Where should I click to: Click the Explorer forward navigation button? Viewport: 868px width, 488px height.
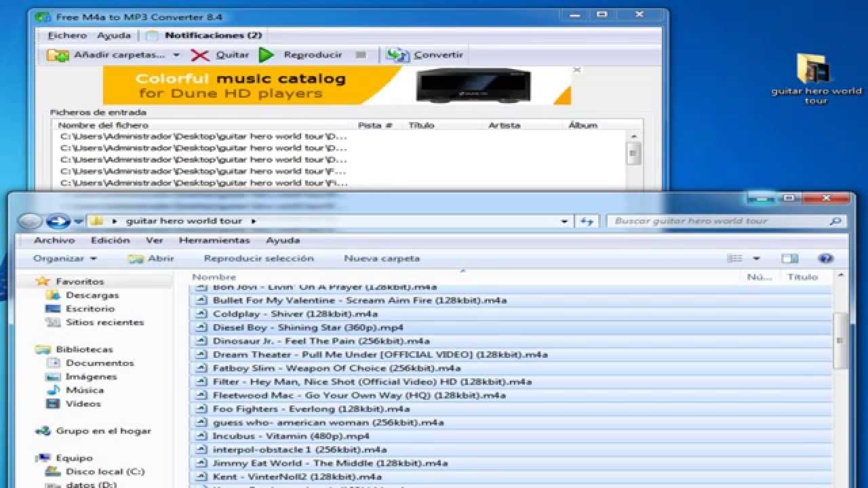coord(58,221)
